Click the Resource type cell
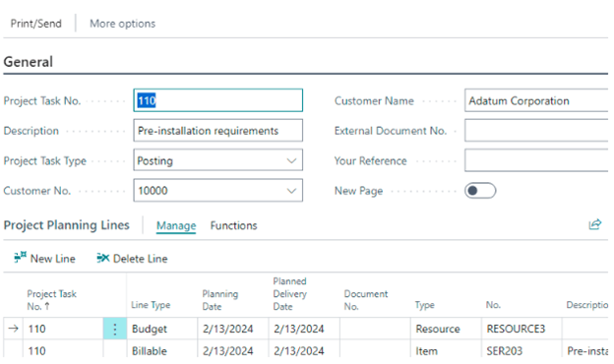Viewport: 614px width, 364px height. tap(446, 329)
